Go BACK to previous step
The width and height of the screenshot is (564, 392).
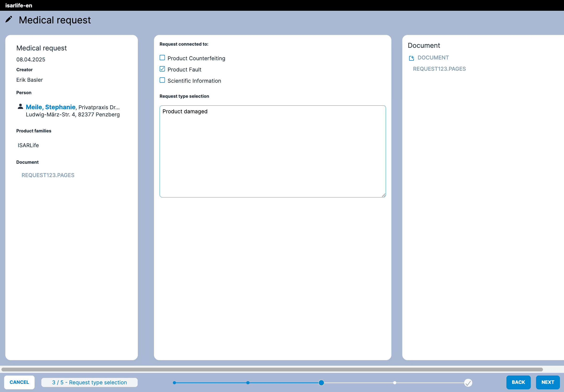pos(518,382)
